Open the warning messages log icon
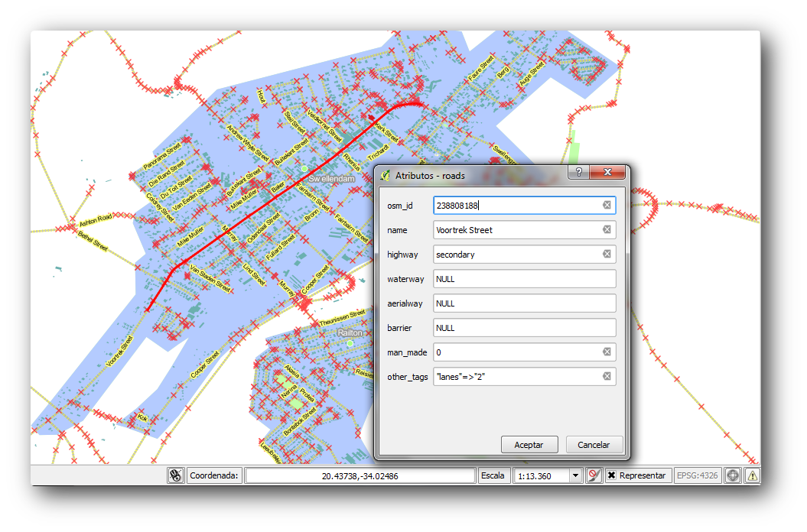This screenshot has width=807, height=532. pyautogui.click(x=752, y=475)
